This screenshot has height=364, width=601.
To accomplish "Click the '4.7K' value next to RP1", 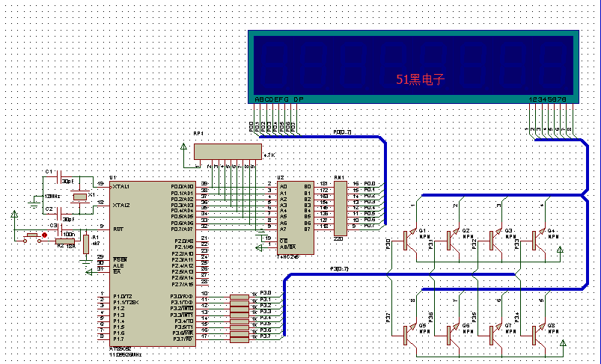I will click(269, 155).
